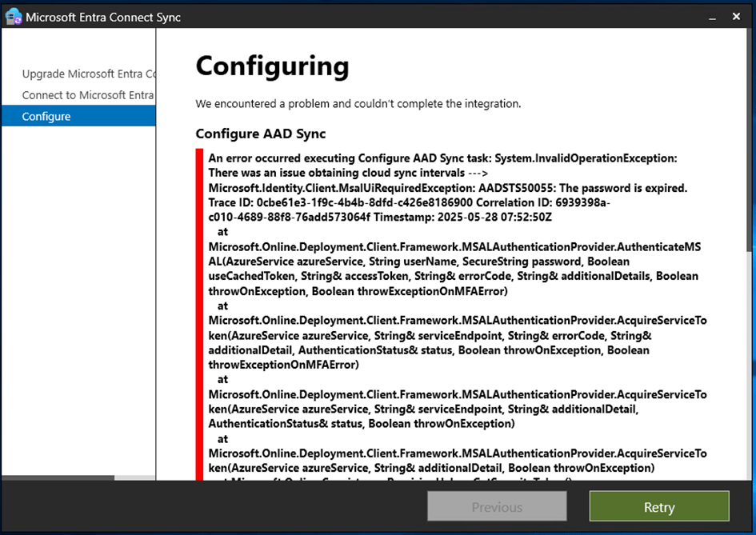The image size is (756, 535).
Task: Open the Connect to Microsoft Entra step
Action: [88, 95]
